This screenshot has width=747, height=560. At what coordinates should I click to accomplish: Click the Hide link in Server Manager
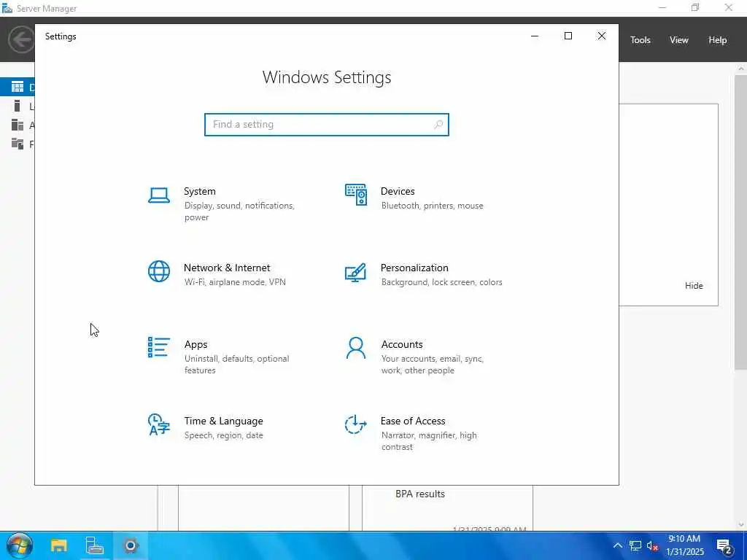click(x=694, y=286)
